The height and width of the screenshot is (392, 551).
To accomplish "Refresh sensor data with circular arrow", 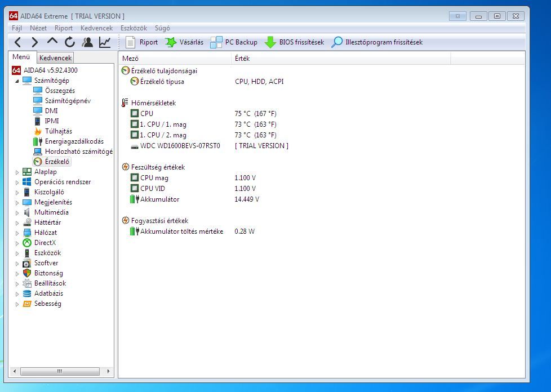I will point(69,42).
